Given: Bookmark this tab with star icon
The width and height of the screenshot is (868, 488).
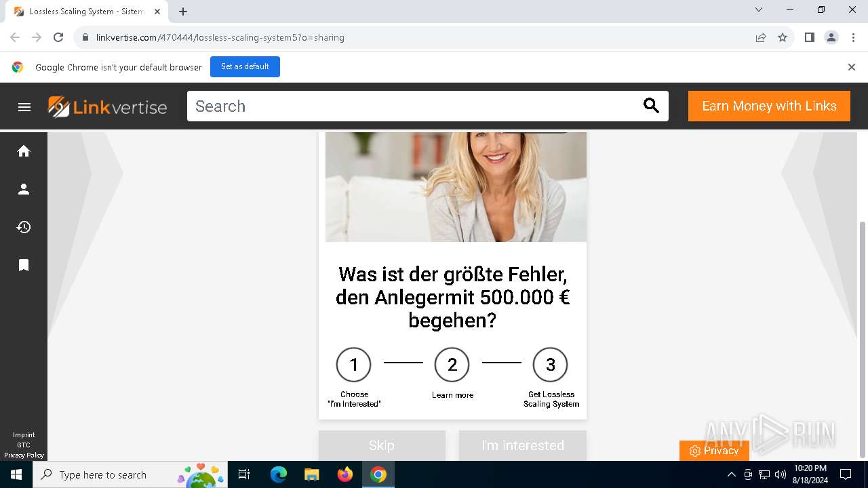Looking at the screenshot, I should 783,37.
